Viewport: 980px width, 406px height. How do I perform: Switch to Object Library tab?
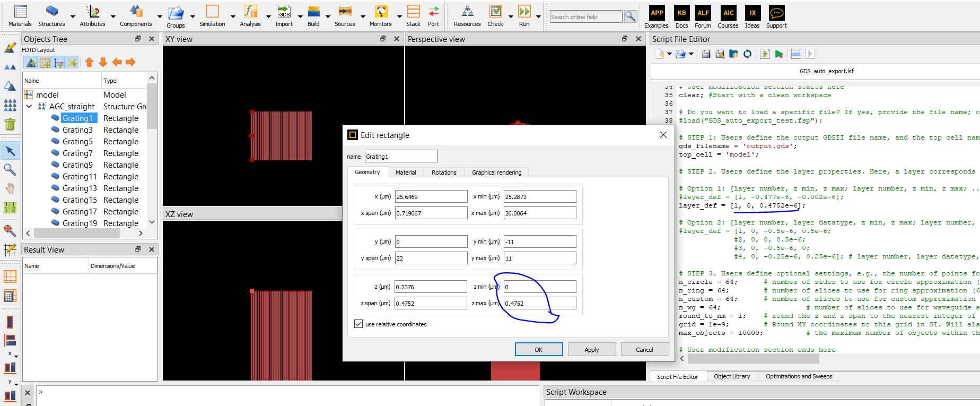732,376
